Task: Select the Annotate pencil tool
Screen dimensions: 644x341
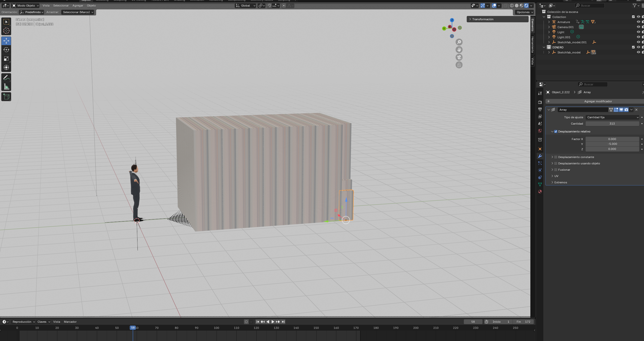Action: 6,78
